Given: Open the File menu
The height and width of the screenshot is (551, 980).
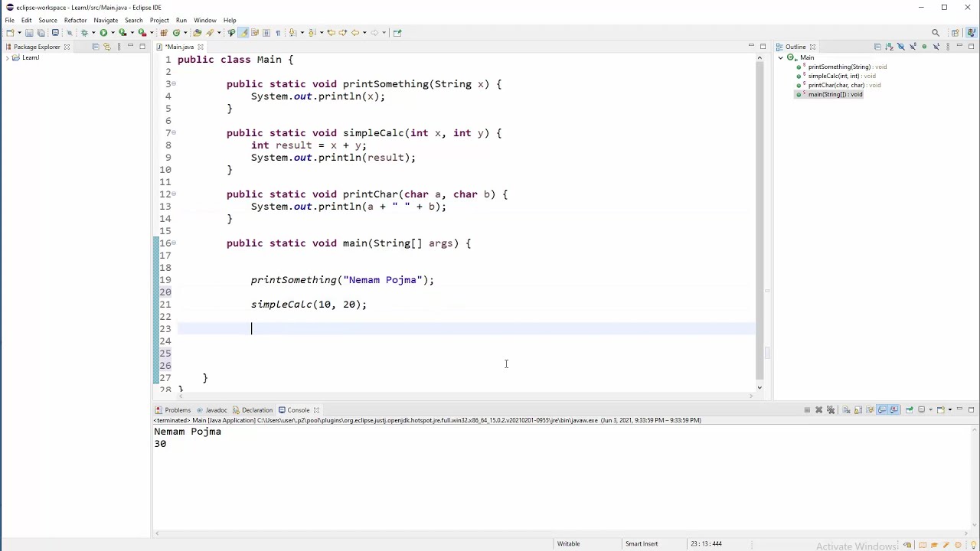Looking at the screenshot, I should pyautogui.click(x=10, y=20).
